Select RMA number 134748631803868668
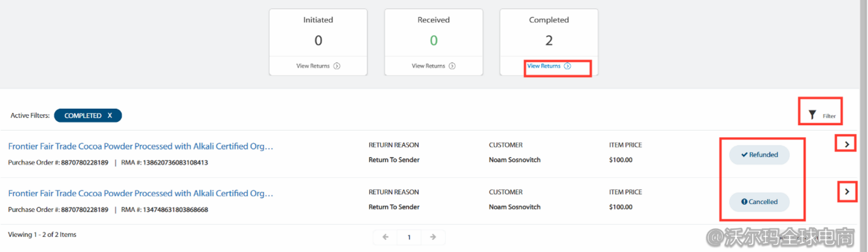The image size is (868, 252). coord(175,210)
